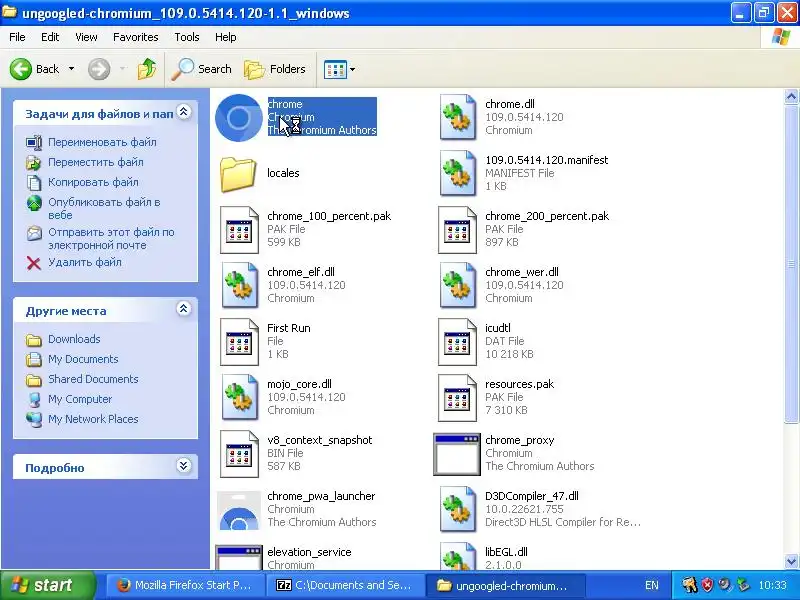Select the icudtl DAT file icon
The width and height of the screenshot is (800, 600).
click(458, 342)
